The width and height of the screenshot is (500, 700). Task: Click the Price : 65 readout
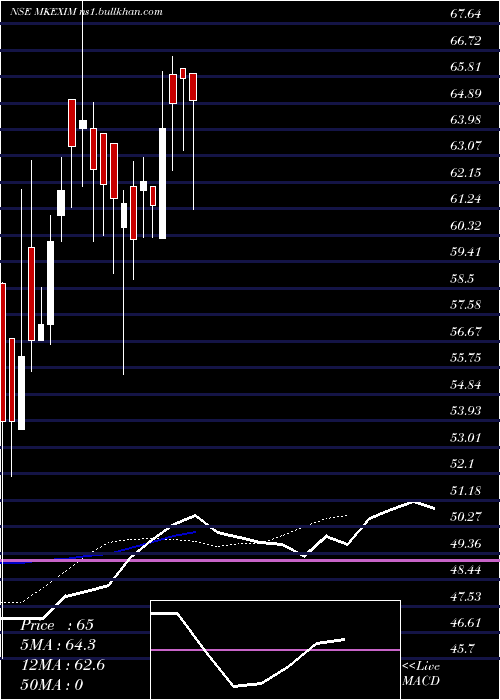tap(57, 625)
